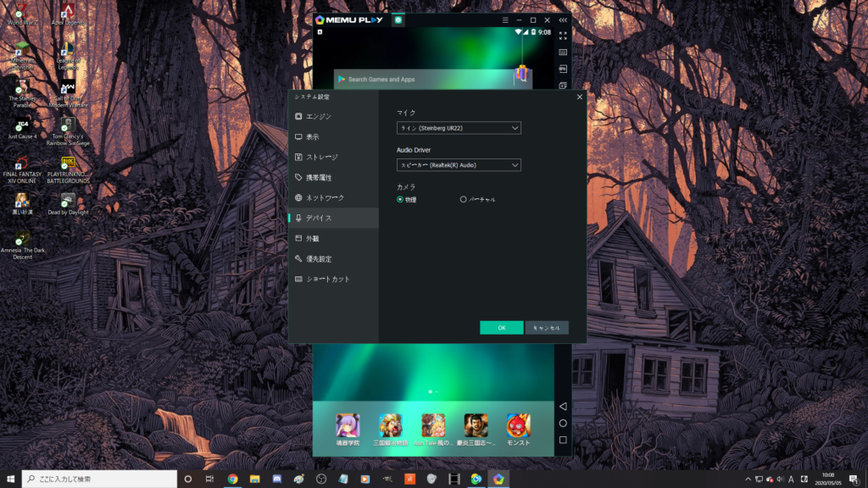The height and width of the screenshot is (488, 868).
Task: Close the システム設定 dialog
Action: tap(580, 97)
